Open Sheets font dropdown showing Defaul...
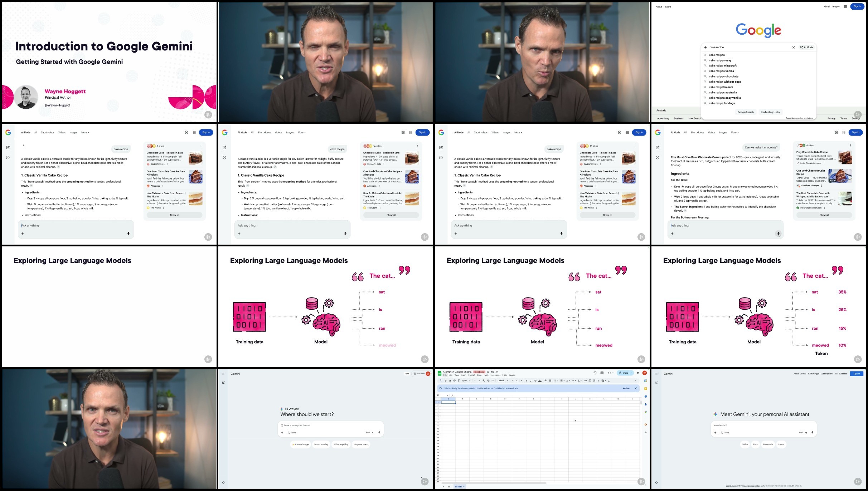Image resolution: width=868 pixels, height=491 pixels. coord(503,380)
